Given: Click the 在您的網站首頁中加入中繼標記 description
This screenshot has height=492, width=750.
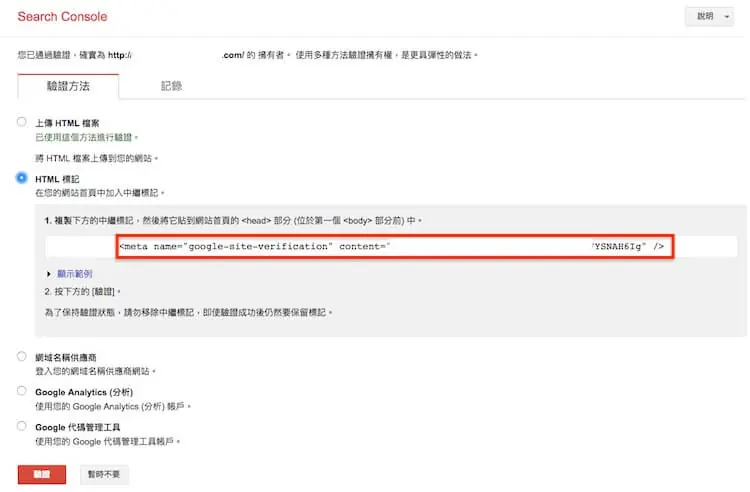Looking at the screenshot, I should pos(99,193).
